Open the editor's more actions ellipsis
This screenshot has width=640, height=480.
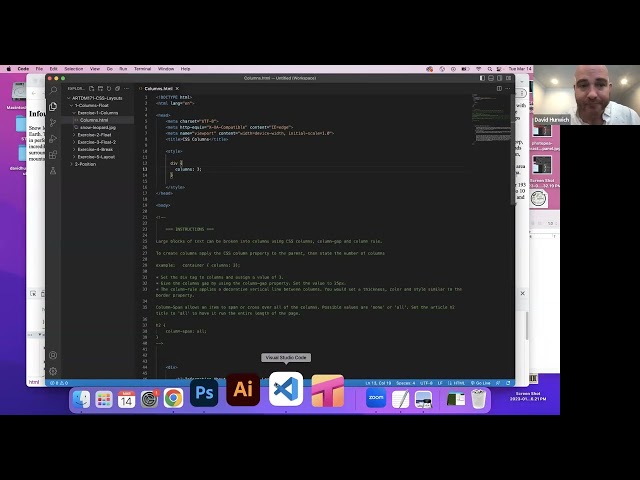pos(508,89)
